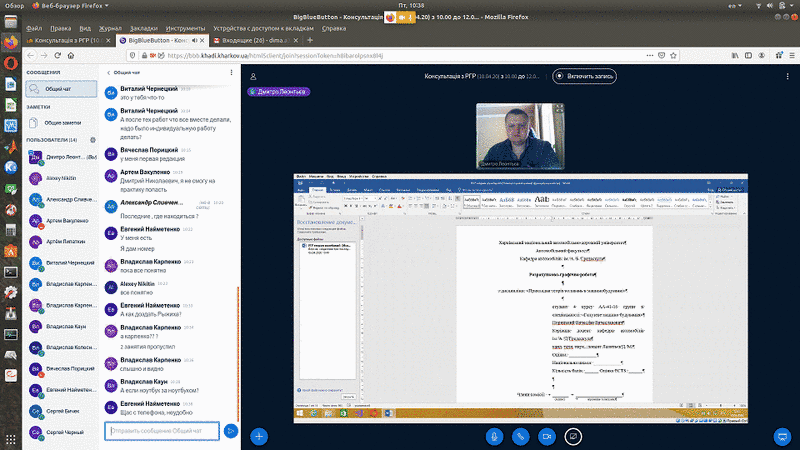Image resolution: width=800 pixels, height=450 pixels.
Task: Toggle the user list panel icon
Action: pyautogui.click(x=254, y=76)
